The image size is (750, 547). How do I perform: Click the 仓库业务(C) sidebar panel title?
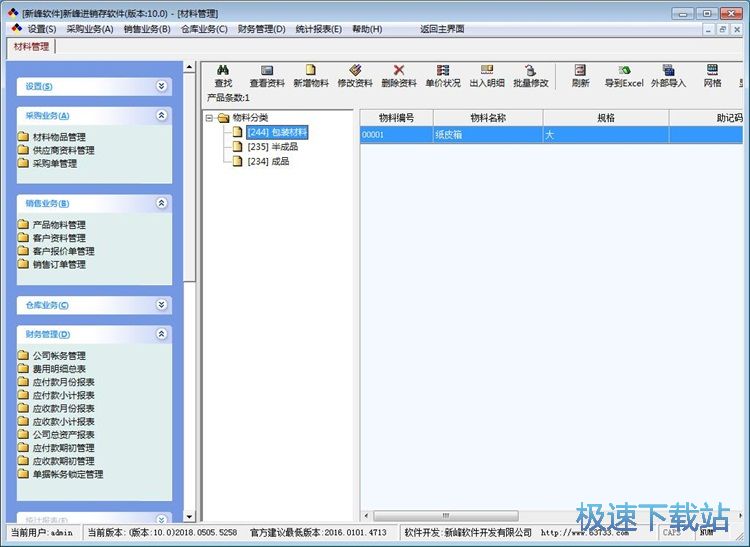click(x=47, y=305)
